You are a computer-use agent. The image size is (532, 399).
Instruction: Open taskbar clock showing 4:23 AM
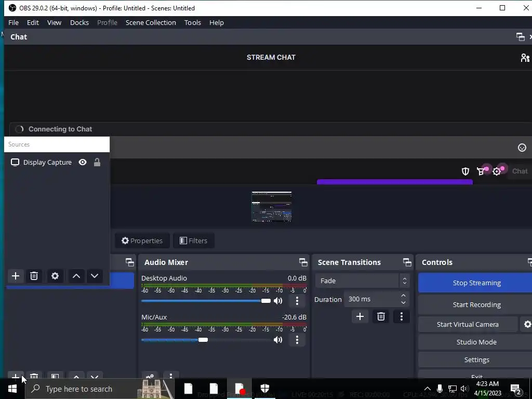point(487,389)
